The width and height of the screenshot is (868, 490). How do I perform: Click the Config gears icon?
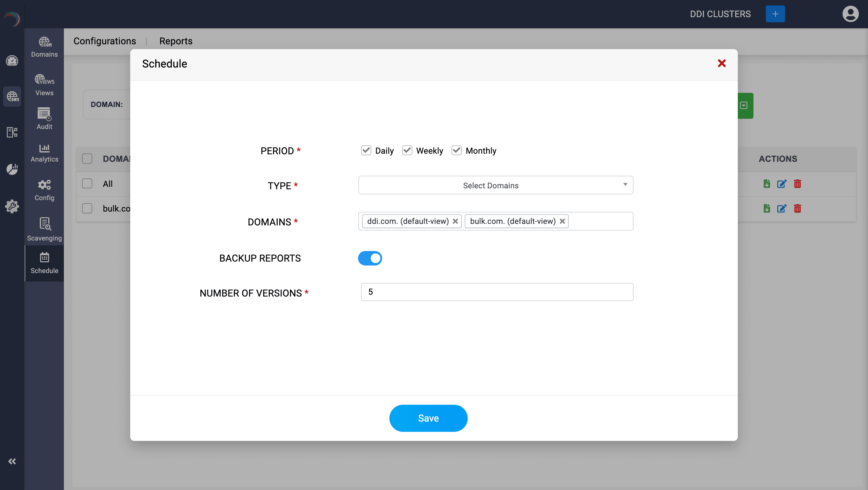(x=44, y=185)
